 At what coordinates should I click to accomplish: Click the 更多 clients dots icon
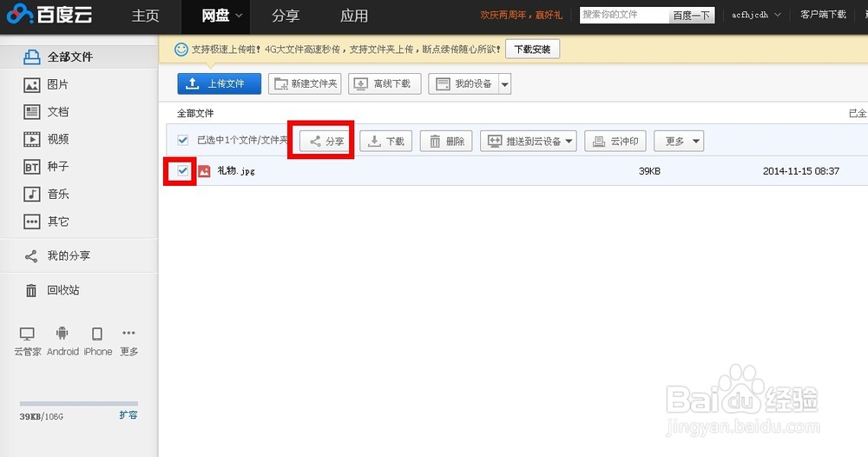click(x=128, y=333)
